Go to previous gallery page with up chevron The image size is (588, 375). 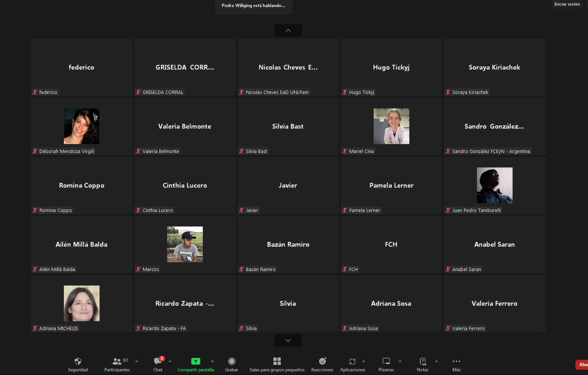288,30
